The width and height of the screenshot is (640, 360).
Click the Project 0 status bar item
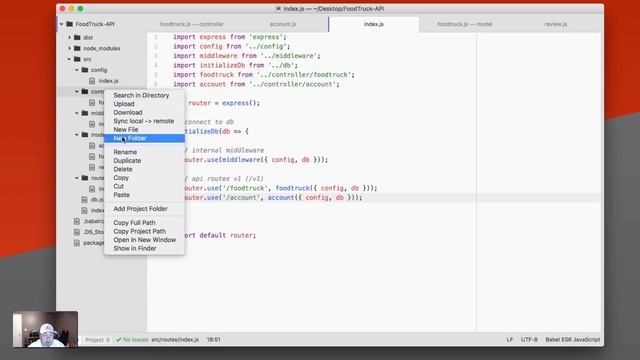point(97,340)
